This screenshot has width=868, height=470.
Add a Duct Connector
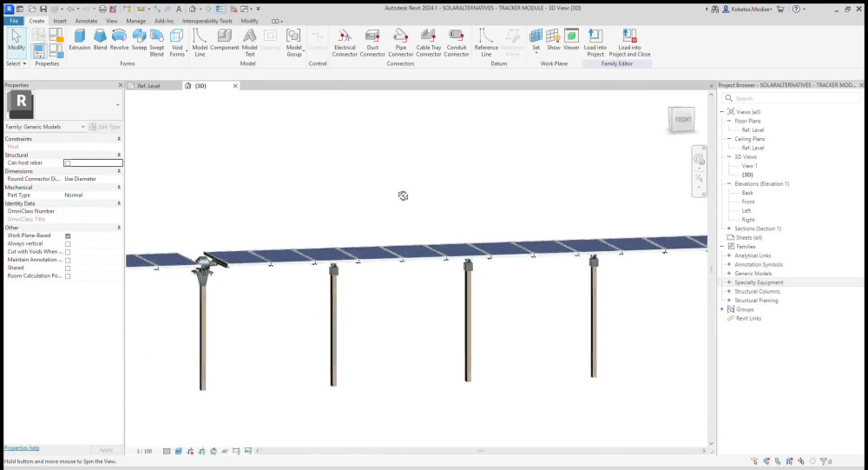tap(372, 43)
